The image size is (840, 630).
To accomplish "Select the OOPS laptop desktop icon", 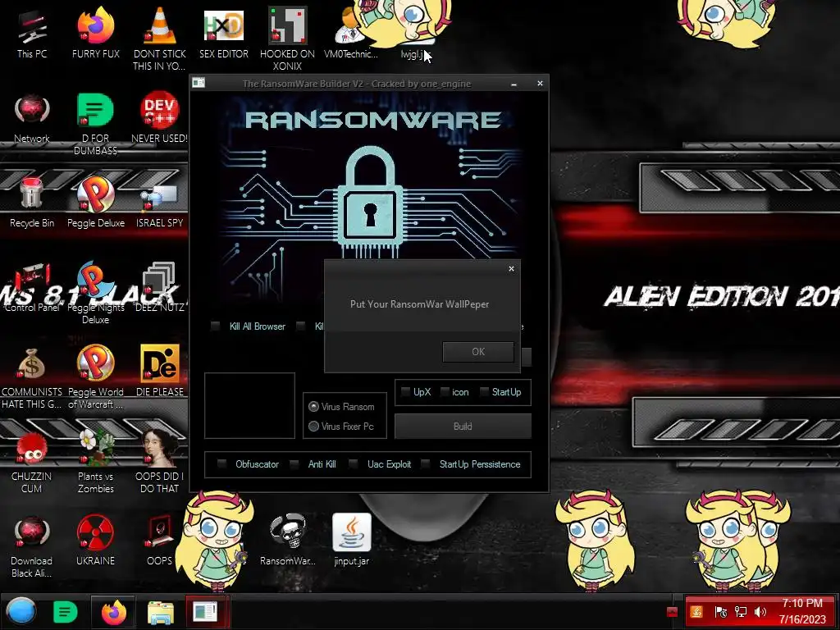I will pyautogui.click(x=159, y=540).
